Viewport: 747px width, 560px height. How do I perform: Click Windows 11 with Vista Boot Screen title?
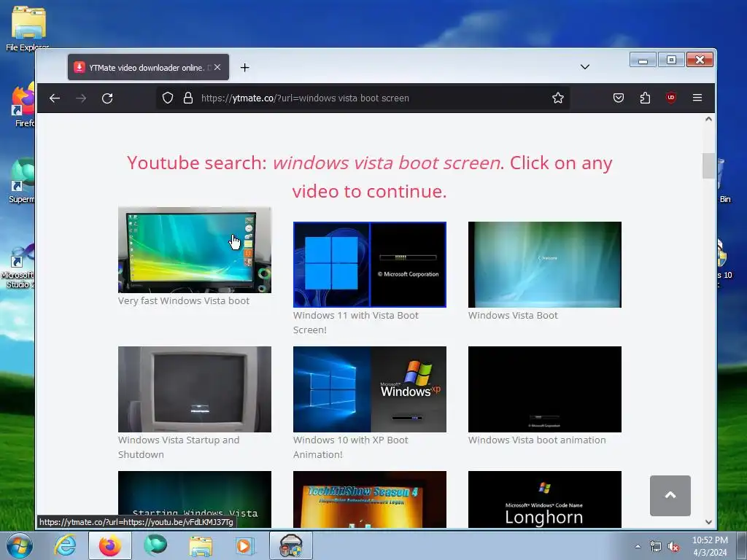356,322
